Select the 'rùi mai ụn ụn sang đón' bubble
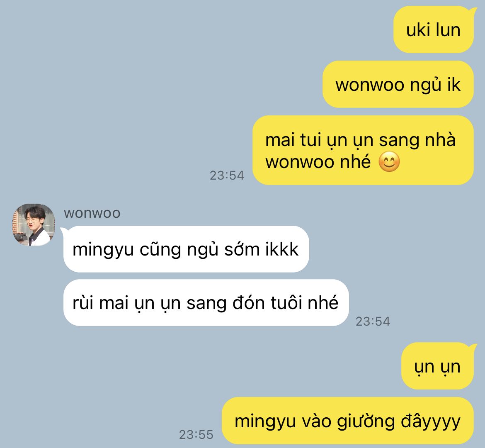Image resolution: width=485 pixels, height=448 pixels. [206, 302]
